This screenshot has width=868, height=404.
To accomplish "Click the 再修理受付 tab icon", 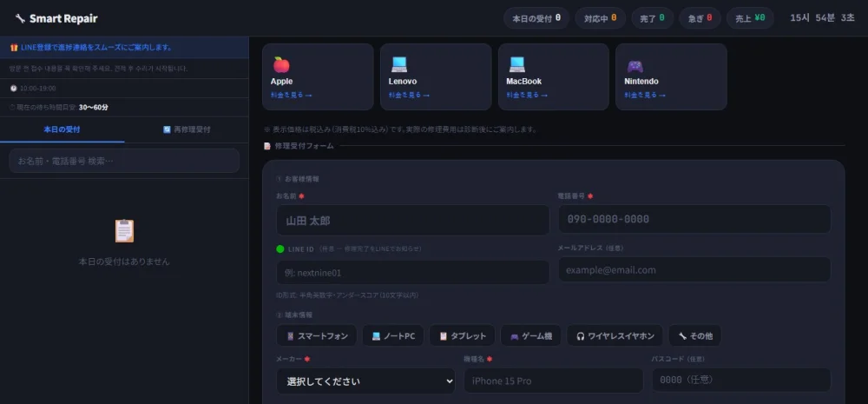I will [x=167, y=129].
